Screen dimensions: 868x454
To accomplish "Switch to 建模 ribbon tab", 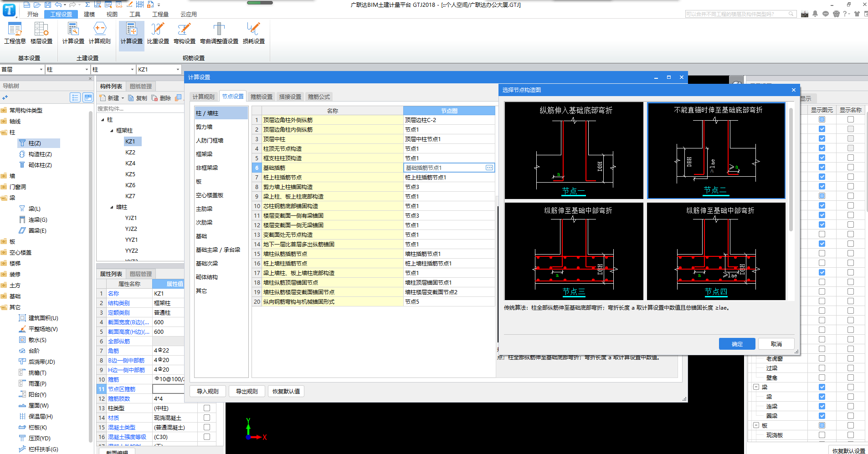I will click(x=89, y=15).
